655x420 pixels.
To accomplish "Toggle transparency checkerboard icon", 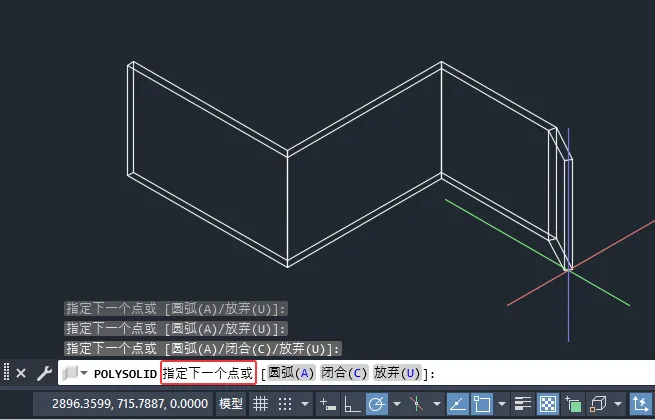I will (547, 404).
